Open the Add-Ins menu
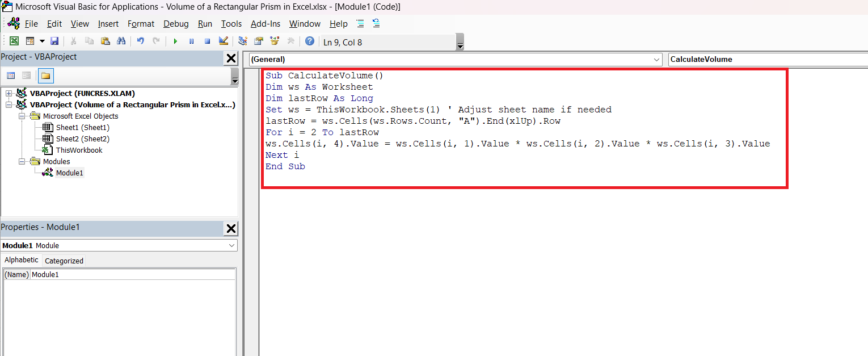The image size is (868, 356). point(266,24)
